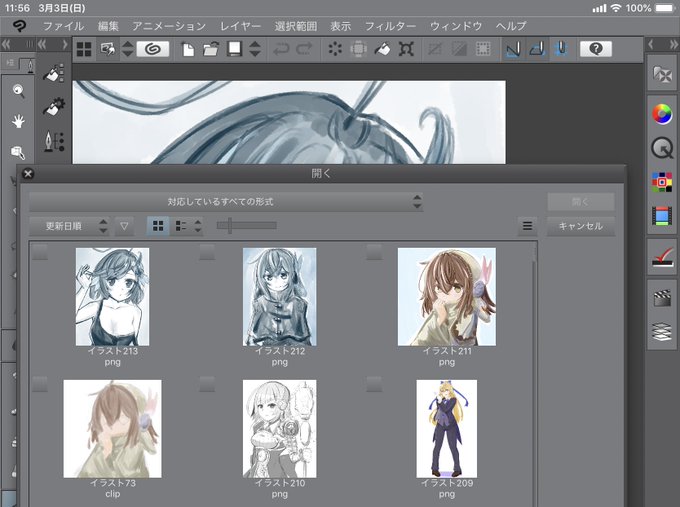Open the レイヤー menu
The width and height of the screenshot is (680, 507).
pos(240,26)
